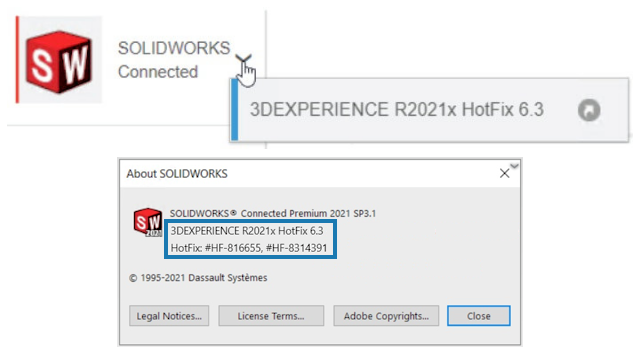
Task: Click the Close button in the About dialog
Action: [x=479, y=316]
